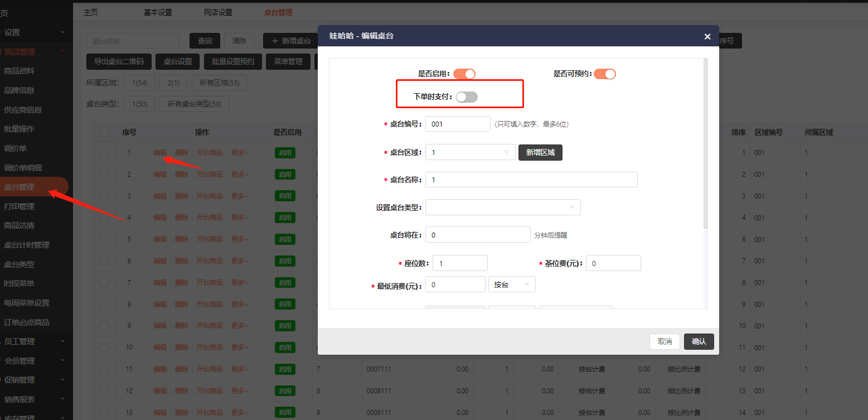Toggle the 是否可预约 switch

[x=604, y=74]
